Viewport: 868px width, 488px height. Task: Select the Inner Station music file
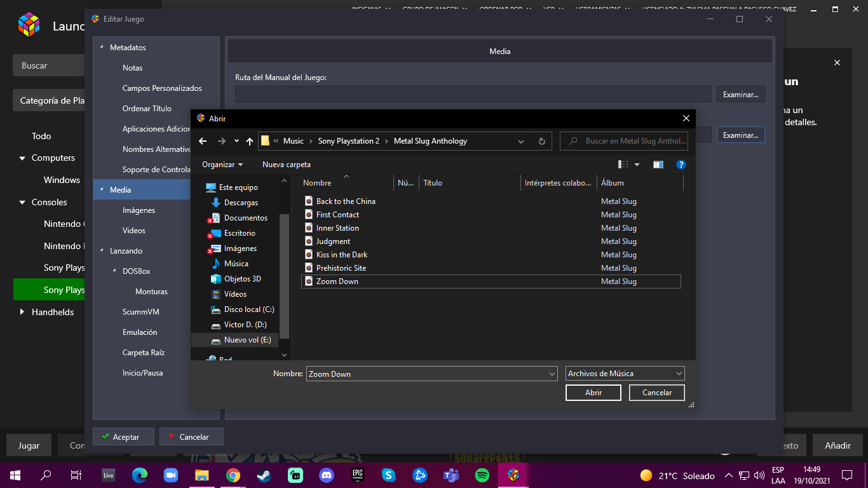337,228
